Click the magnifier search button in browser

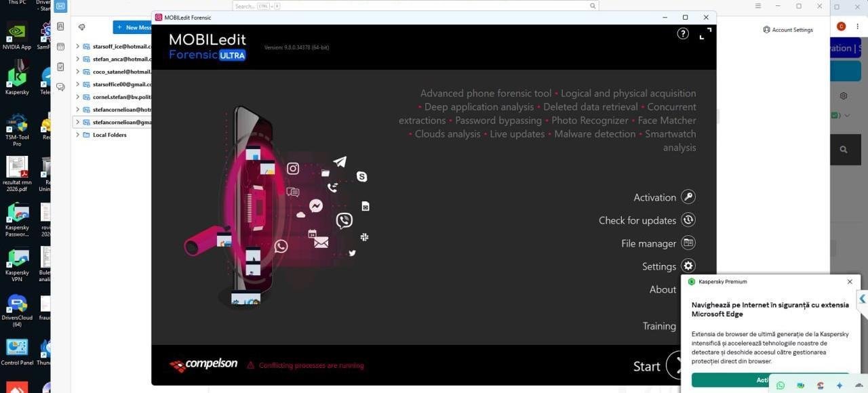point(844,150)
